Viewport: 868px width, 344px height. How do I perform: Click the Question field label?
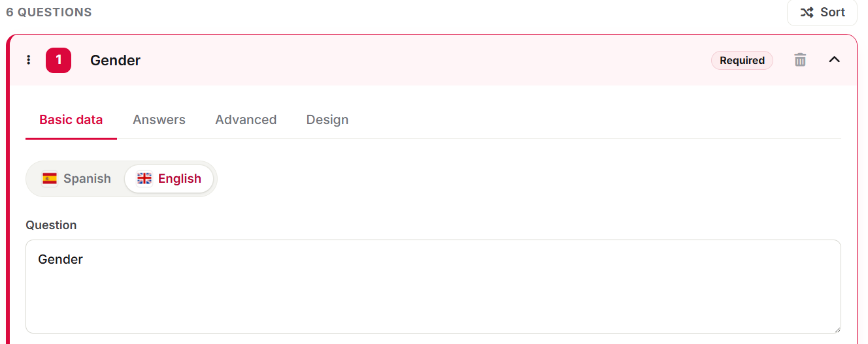[51, 225]
